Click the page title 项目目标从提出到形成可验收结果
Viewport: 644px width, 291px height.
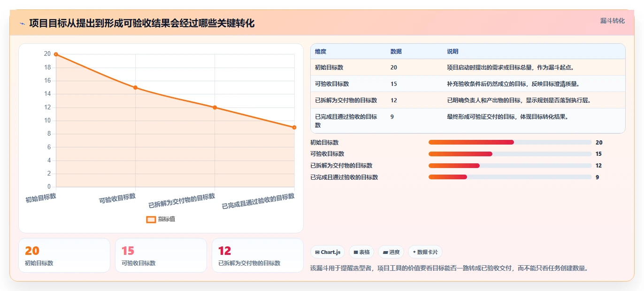click(x=142, y=23)
